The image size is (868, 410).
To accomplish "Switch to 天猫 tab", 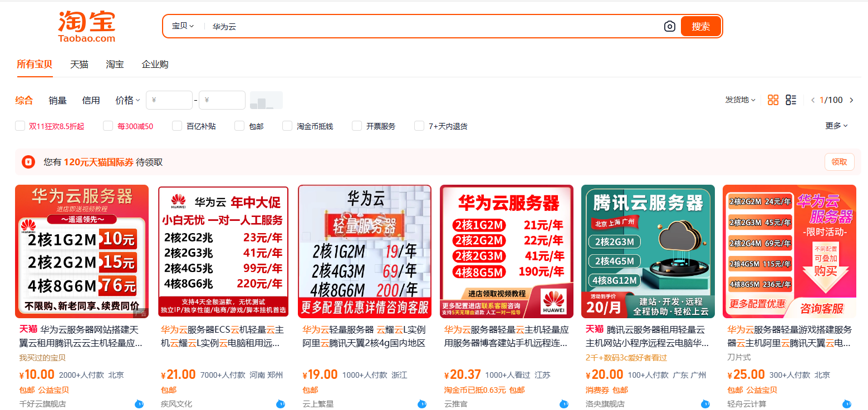I will (x=79, y=64).
